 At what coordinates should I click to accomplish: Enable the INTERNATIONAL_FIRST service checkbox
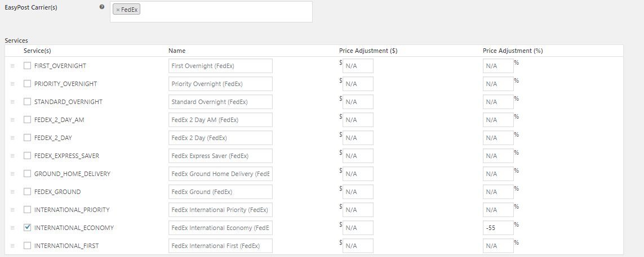[27, 246]
